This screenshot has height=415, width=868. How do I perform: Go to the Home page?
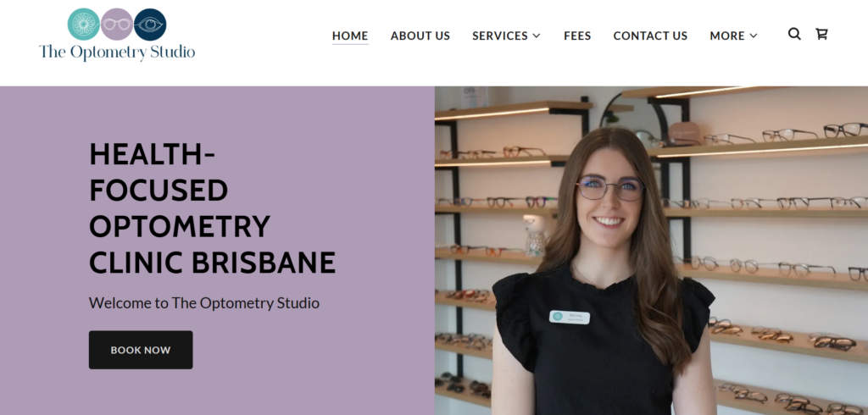(x=350, y=36)
